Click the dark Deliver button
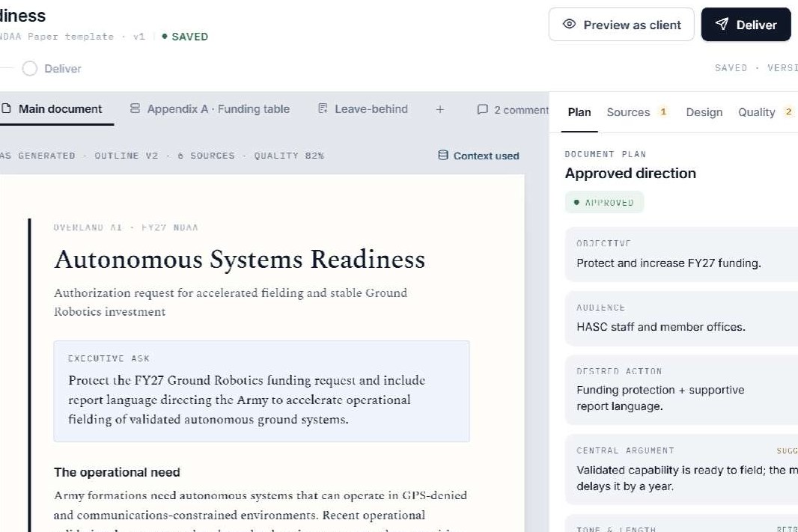Screen dimensions: 798x532 746,25
